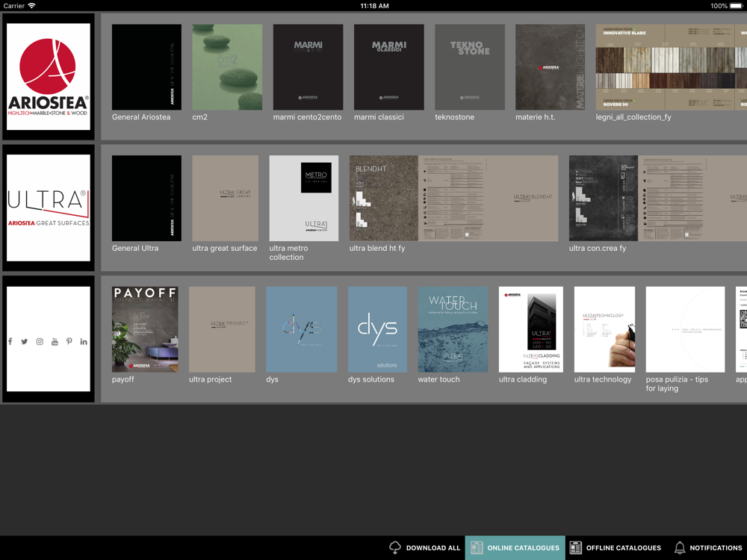
Task: Open the teknostone catalogue cover
Action: [470, 67]
